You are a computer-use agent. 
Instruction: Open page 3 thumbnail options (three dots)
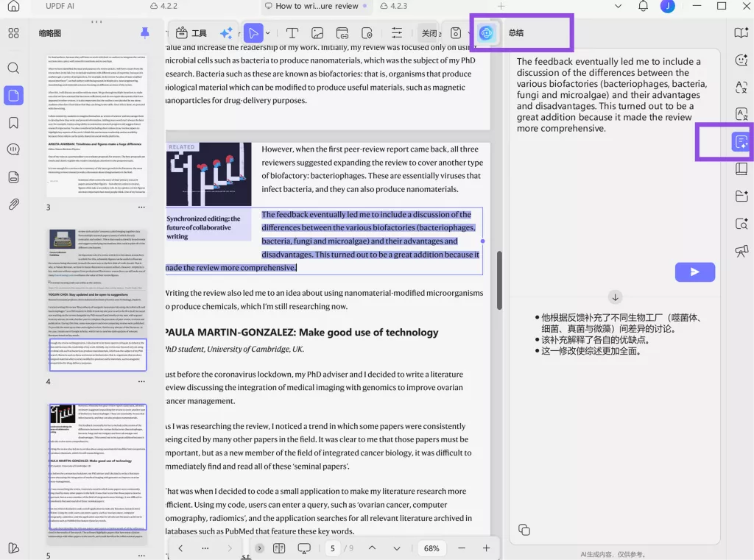141,208
